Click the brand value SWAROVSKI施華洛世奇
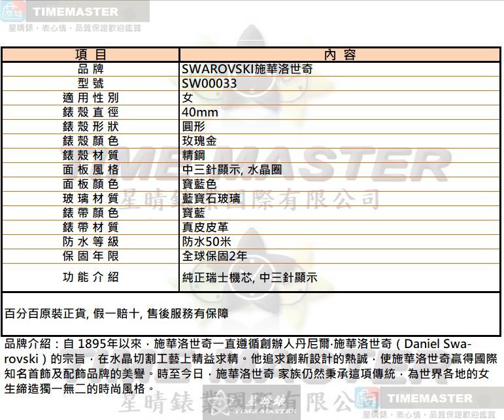The width and height of the screenshot is (504, 420). click(246, 69)
